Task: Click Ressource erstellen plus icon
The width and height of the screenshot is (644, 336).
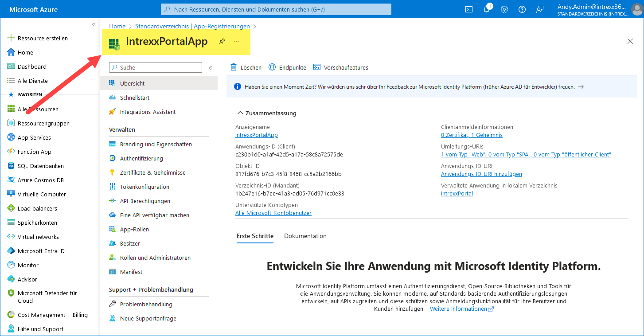Action: click(x=11, y=38)
